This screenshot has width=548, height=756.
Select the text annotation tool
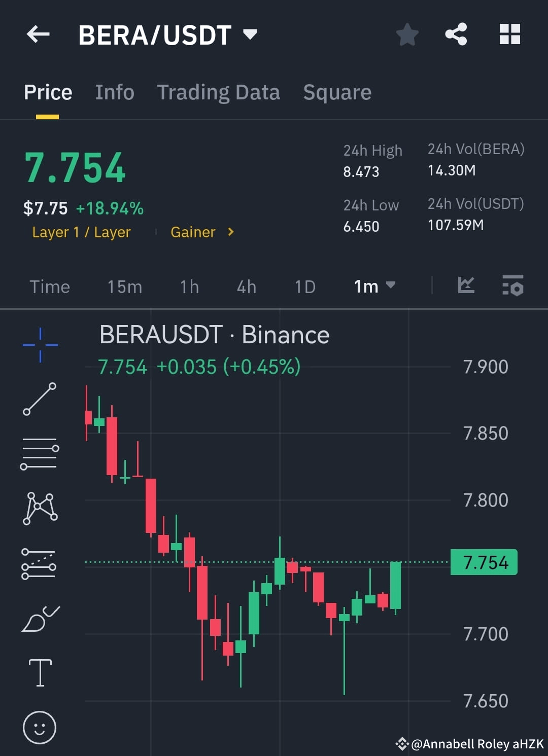39,672
